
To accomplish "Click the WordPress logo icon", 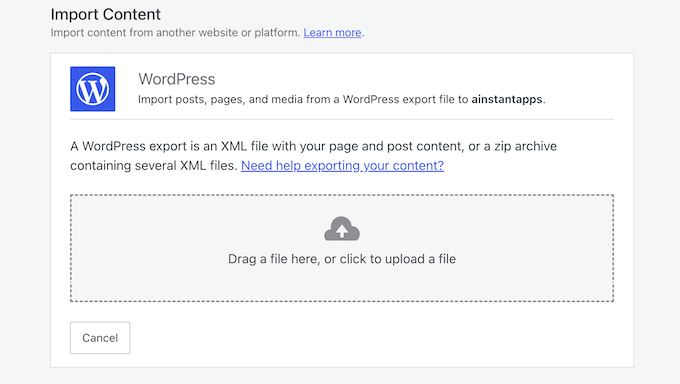I will (x=92, y=89).
